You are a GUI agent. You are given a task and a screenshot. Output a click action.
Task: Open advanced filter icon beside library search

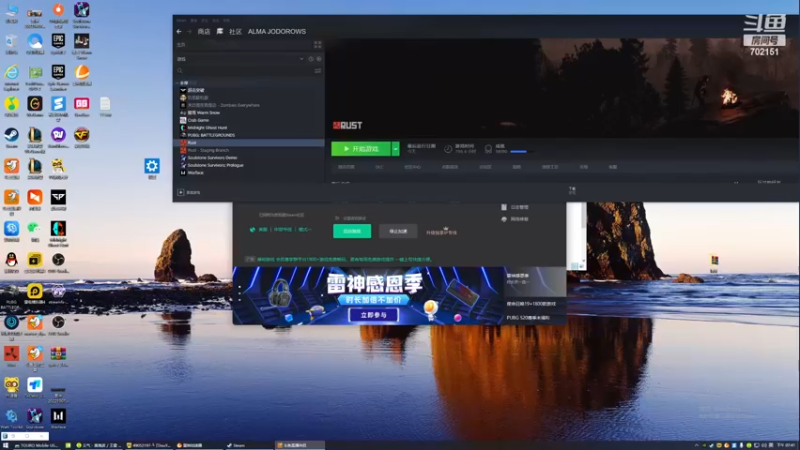coord(318,71)
